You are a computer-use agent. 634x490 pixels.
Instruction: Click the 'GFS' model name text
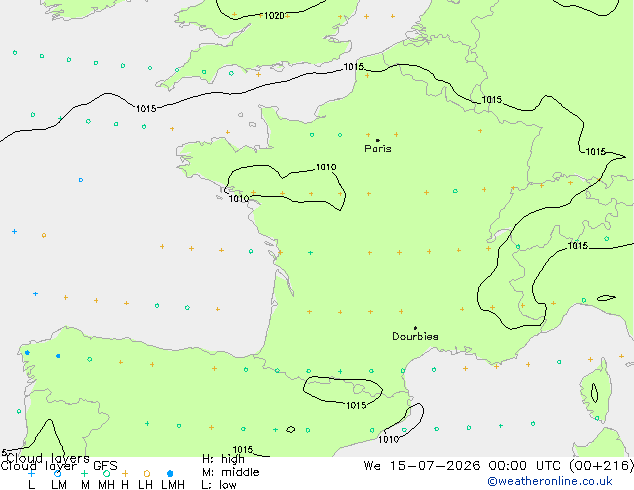(x=105, y=466)
